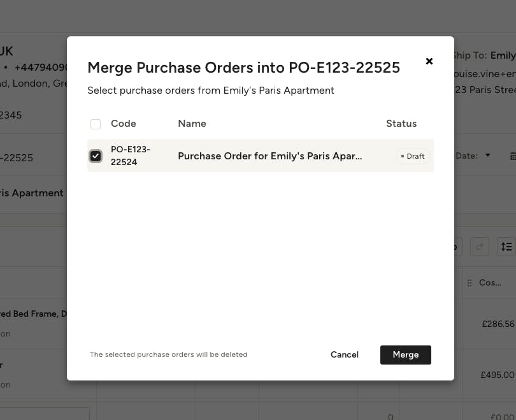Select the Purchase Order for Emily's Paris row
The image size is (516, 420).
coord(269,156)
